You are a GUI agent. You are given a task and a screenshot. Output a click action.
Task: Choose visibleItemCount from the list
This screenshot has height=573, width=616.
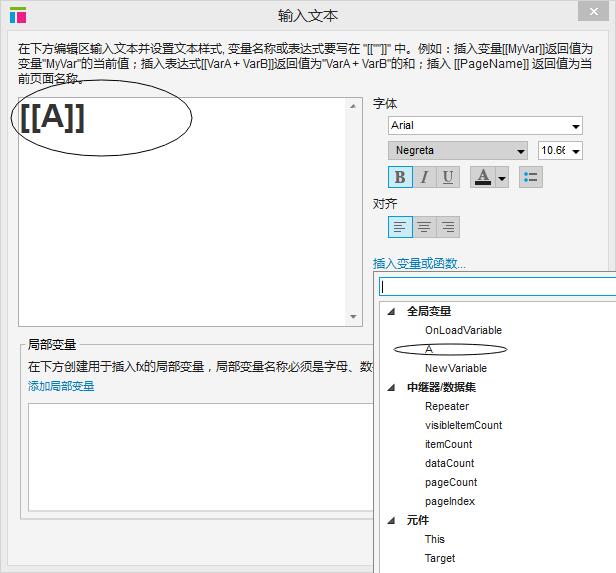click(x=464, y=425)
